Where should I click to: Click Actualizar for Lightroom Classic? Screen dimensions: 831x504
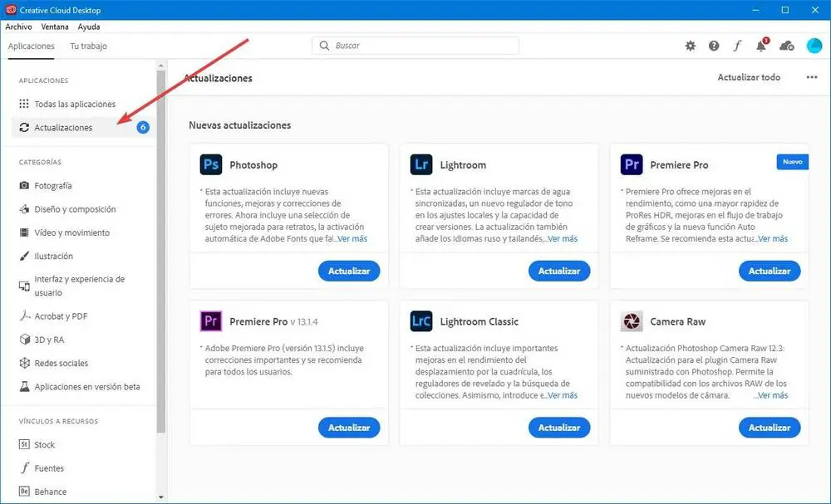coord(559,428)
